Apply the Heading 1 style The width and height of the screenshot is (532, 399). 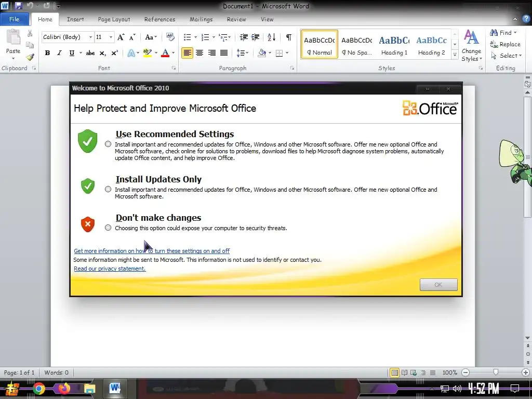coord(394,45)
